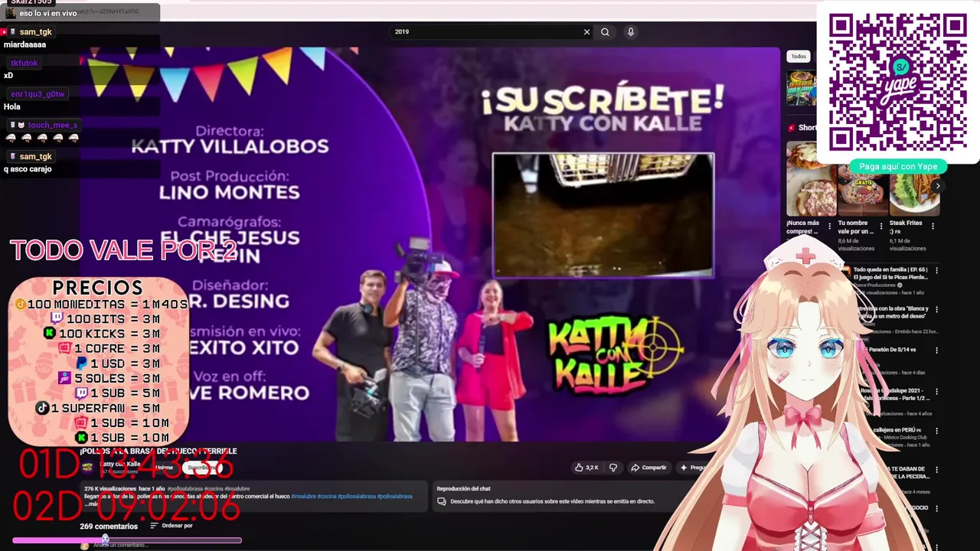This screenshot has width=980, height=551.
Task: Activate voice search microphone icon
Action: click(631, 32)
